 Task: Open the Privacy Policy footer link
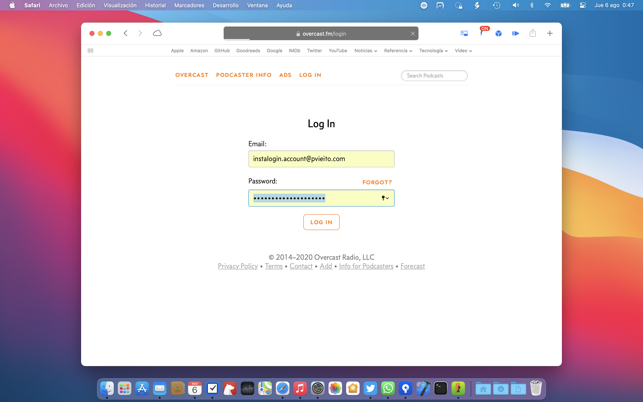click(x=238, y=266)
